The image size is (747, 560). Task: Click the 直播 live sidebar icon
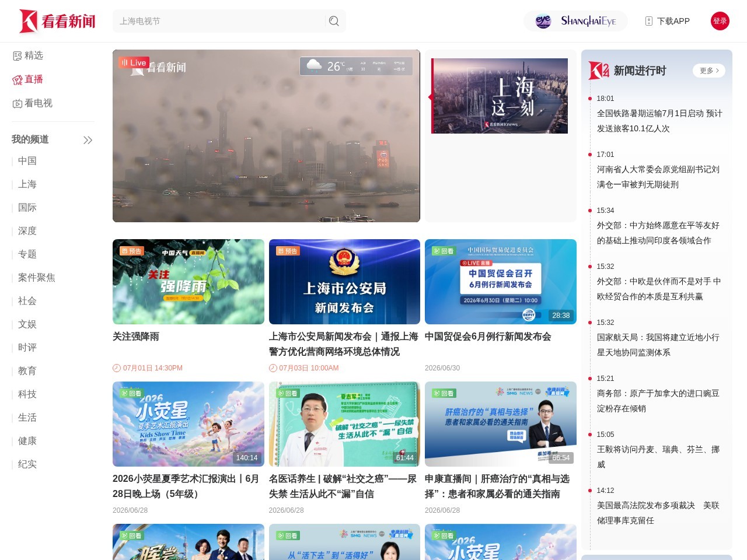[x=18, y=79]
